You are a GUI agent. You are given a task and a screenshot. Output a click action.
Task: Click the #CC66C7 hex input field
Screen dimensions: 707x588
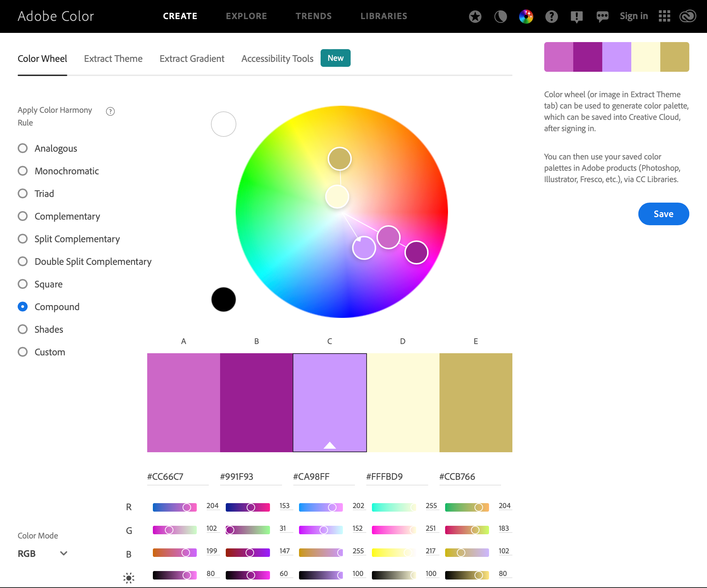[x=178, y=477]
